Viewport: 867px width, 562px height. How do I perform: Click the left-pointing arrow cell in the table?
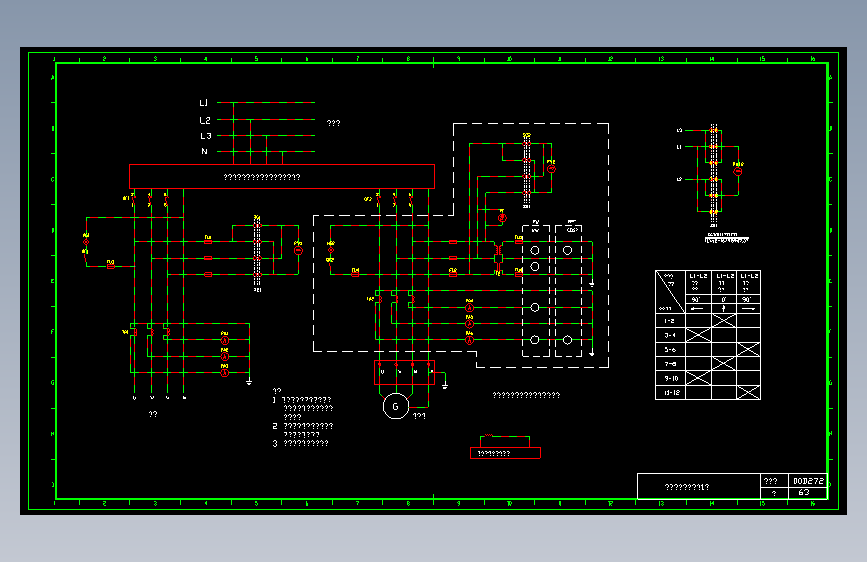pos(698,308)
